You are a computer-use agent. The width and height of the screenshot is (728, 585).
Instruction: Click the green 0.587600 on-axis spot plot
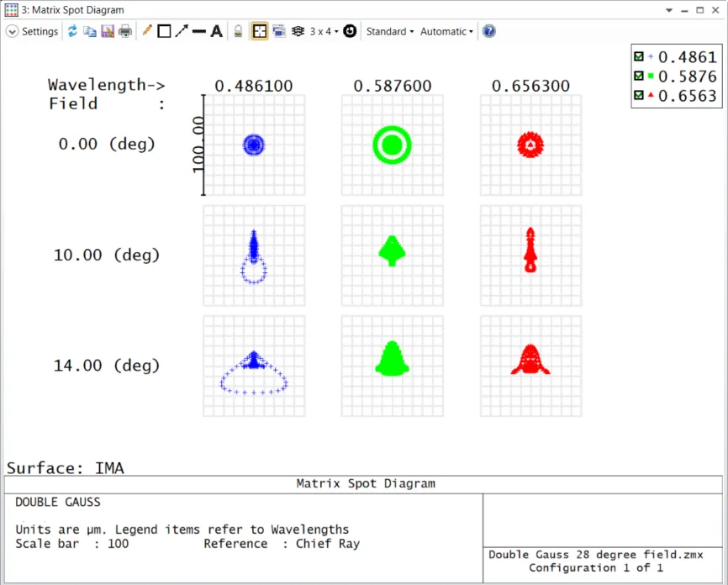point(392,145)
